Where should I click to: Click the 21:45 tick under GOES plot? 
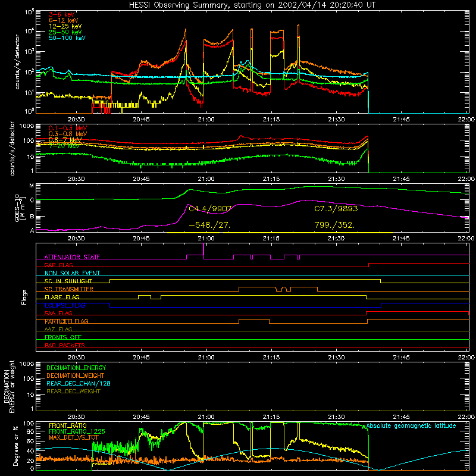click(401, 239)
